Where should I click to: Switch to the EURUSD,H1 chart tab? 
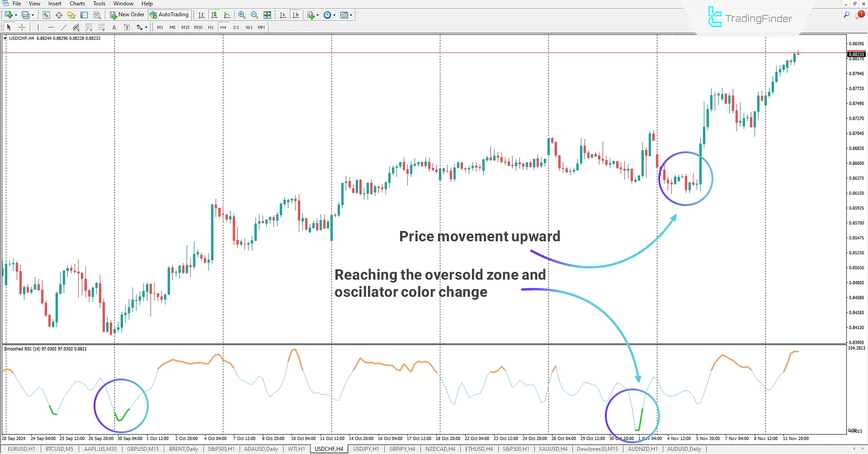tap(21, 449)
